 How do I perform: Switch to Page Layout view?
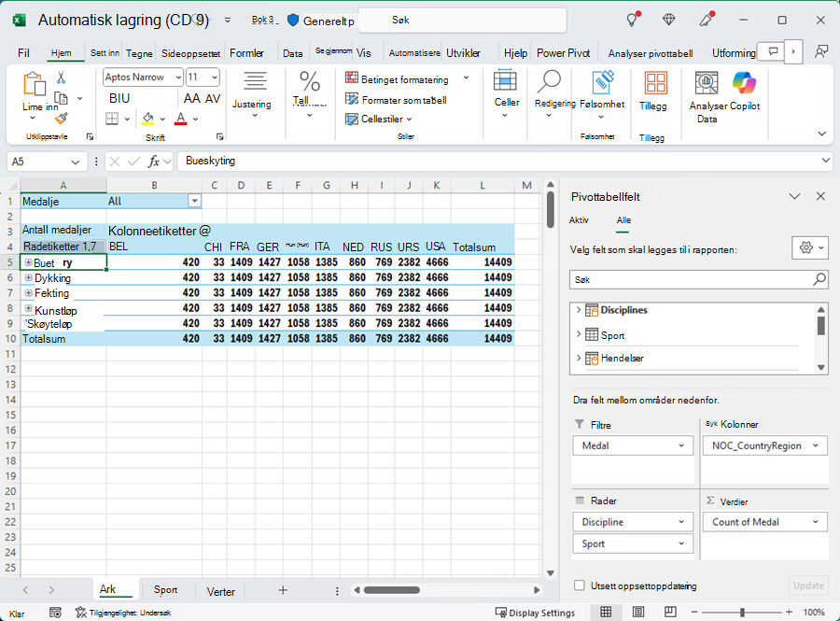coord(638,612)
